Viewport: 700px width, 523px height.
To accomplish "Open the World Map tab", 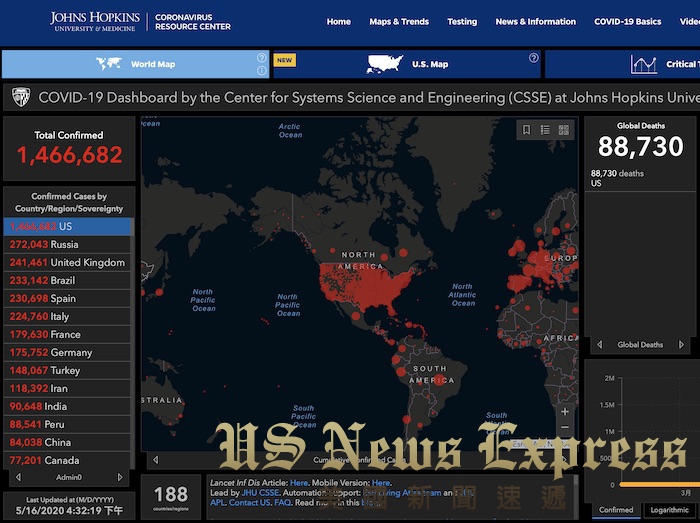I will [135, 64].
